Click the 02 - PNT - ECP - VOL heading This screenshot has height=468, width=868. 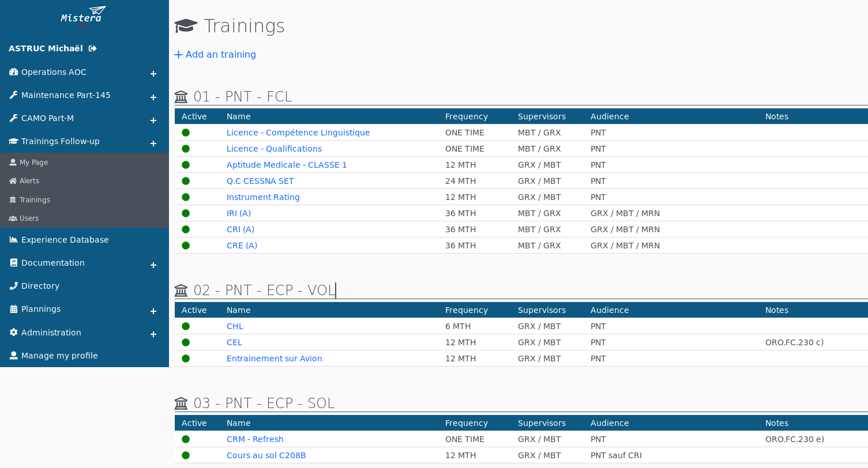(265, 290)
